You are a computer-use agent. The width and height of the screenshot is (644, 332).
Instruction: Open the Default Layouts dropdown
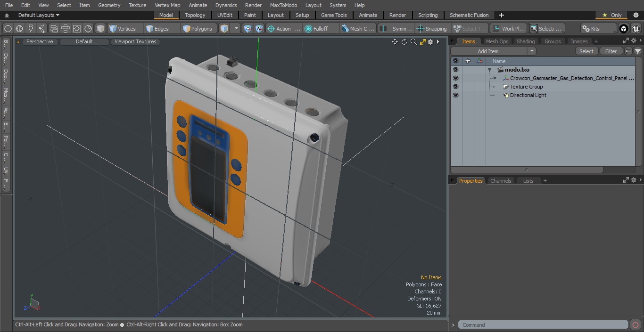point(39,15)
